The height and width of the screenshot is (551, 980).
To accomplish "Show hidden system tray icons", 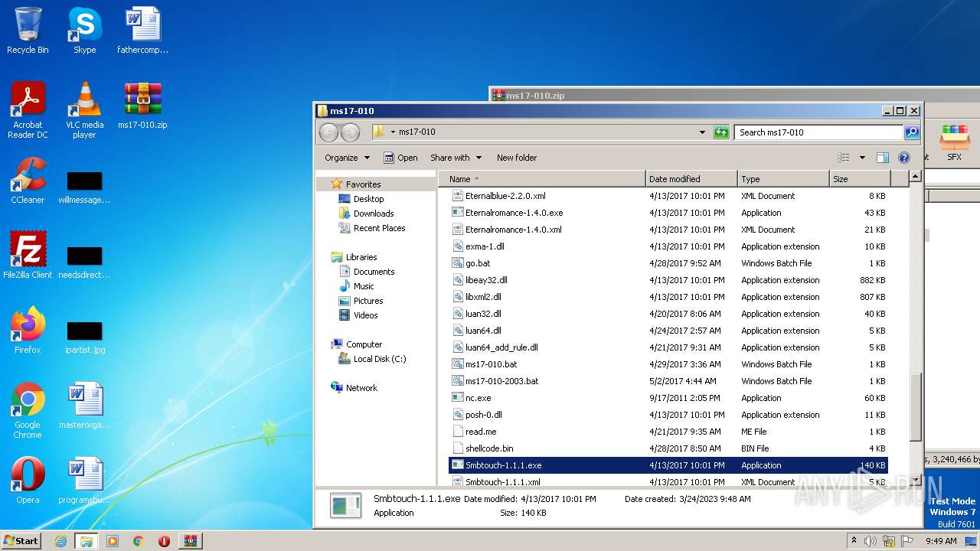I will click(854, 540).
